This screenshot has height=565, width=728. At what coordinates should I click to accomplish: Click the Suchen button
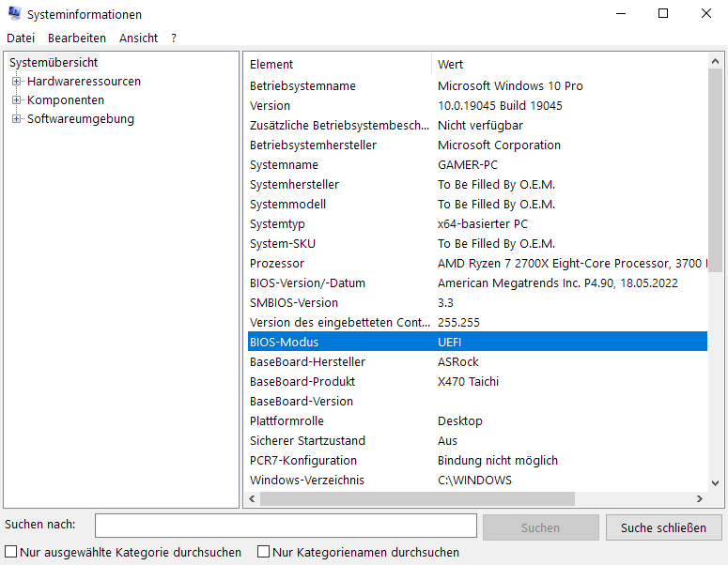pos(540,527)
